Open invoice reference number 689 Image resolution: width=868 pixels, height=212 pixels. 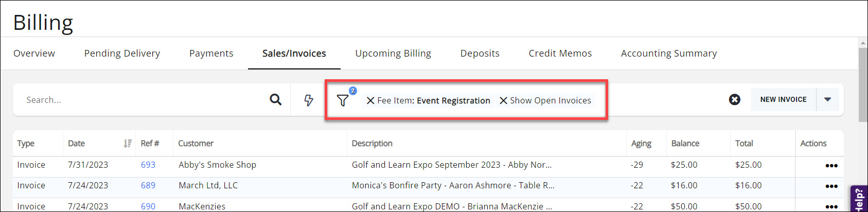[148, 186]
